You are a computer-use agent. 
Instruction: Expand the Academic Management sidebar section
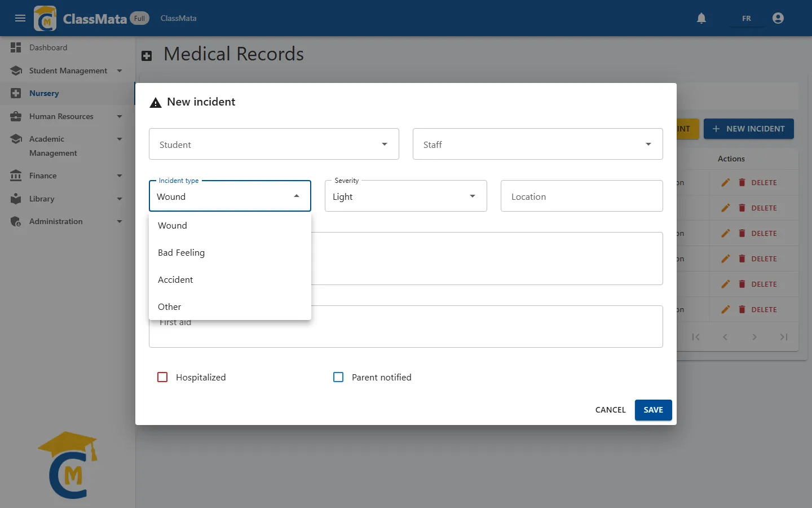(120, 139)
